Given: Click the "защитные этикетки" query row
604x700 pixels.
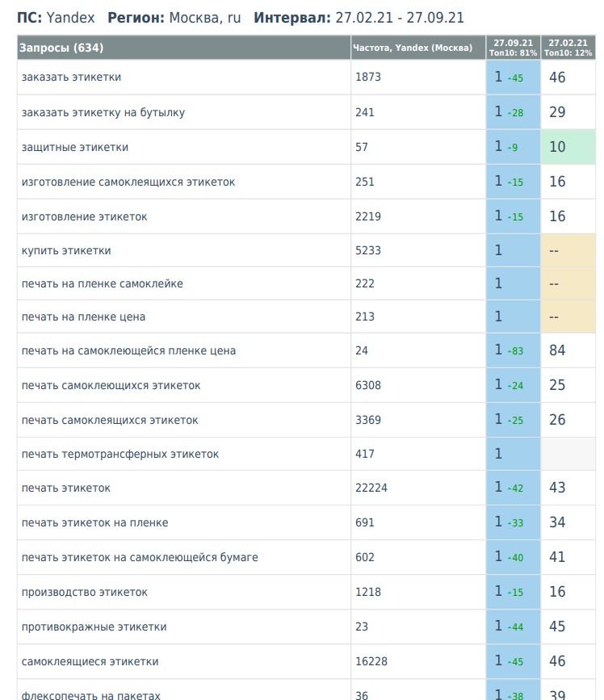Looking at the screenshot, I should pyautogui.click(x=75, y=147).
